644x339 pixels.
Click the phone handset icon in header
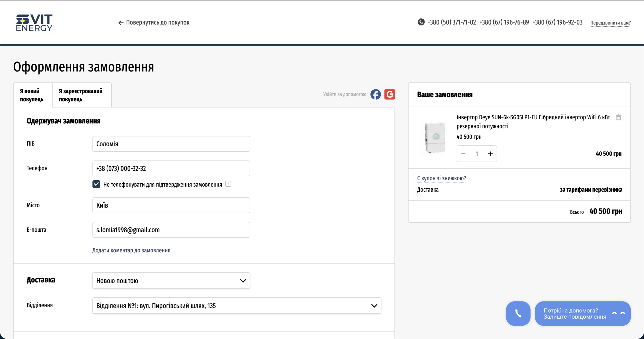pyautogui.click(x=421, y=22)
